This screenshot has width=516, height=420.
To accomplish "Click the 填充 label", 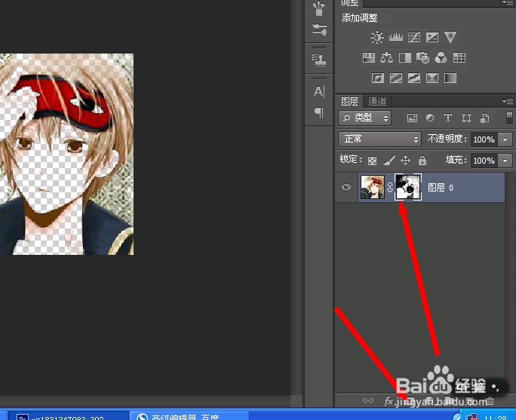I will pyautogui.click(x=456, y=160).
